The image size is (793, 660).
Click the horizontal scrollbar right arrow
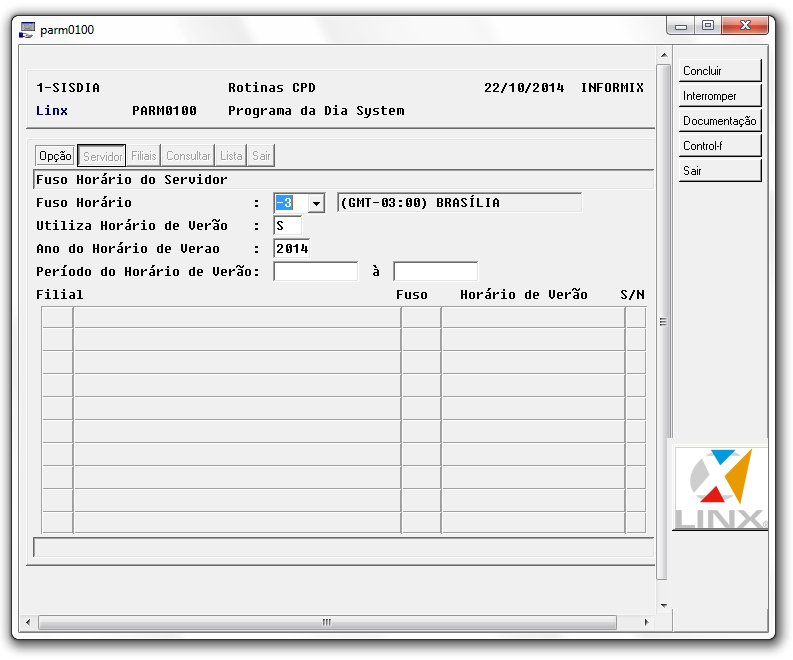(646, 623)
